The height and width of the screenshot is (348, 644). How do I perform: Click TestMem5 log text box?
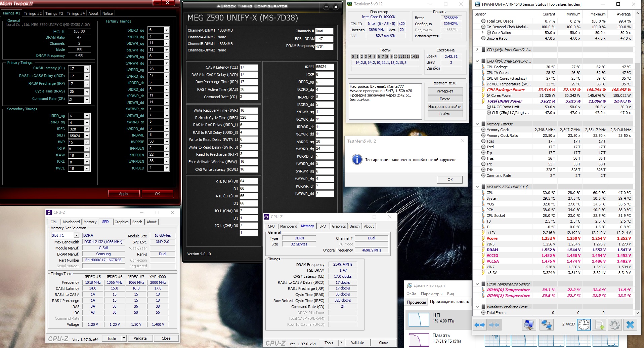(x=385, y=102)
